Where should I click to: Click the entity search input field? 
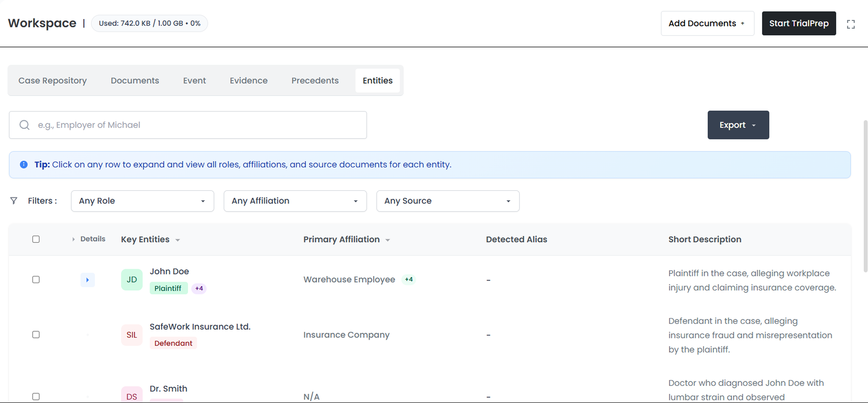tap(197, 125)
